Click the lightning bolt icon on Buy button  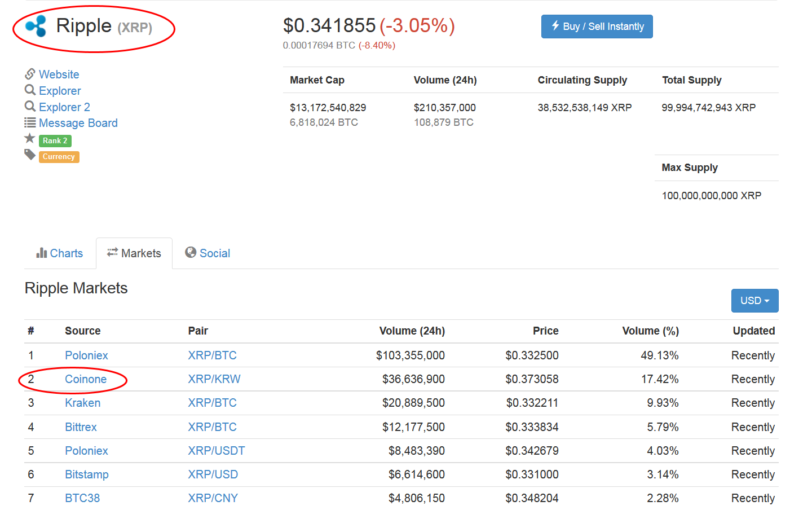click(555, 25)
